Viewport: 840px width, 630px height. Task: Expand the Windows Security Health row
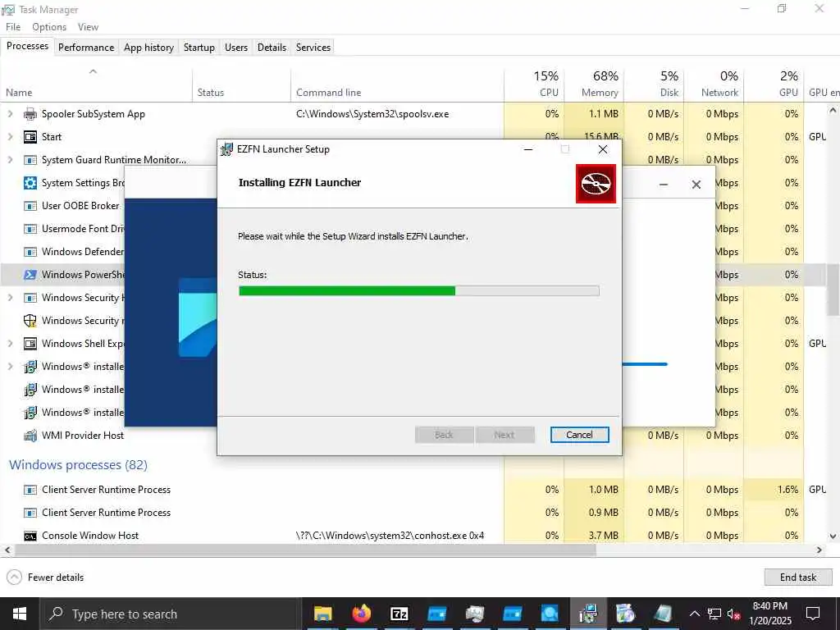10,297
